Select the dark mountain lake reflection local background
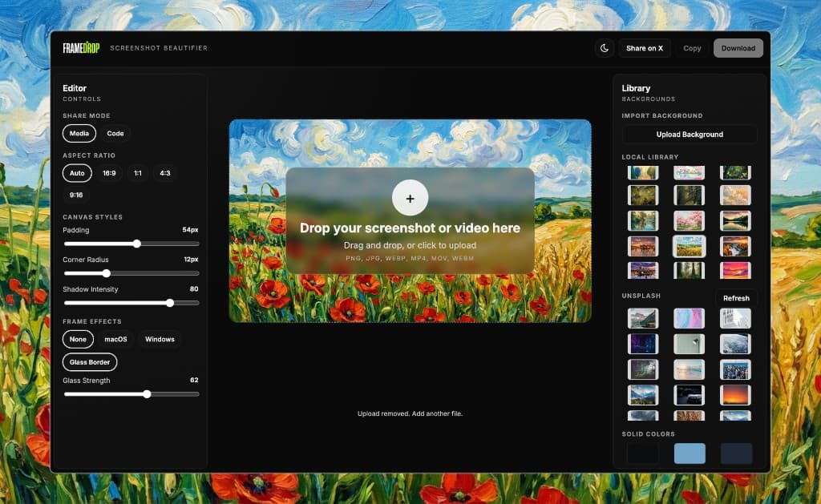The image size is (821, 504). (x=735, y=221)
